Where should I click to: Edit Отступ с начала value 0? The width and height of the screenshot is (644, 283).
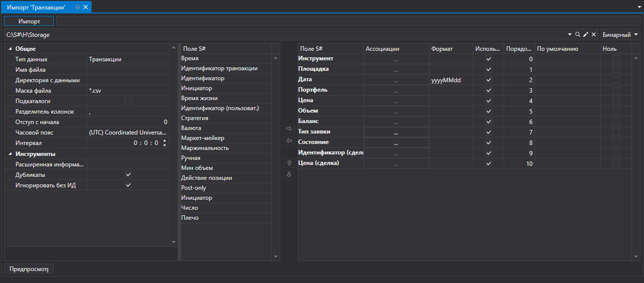[x=128, y=122]
